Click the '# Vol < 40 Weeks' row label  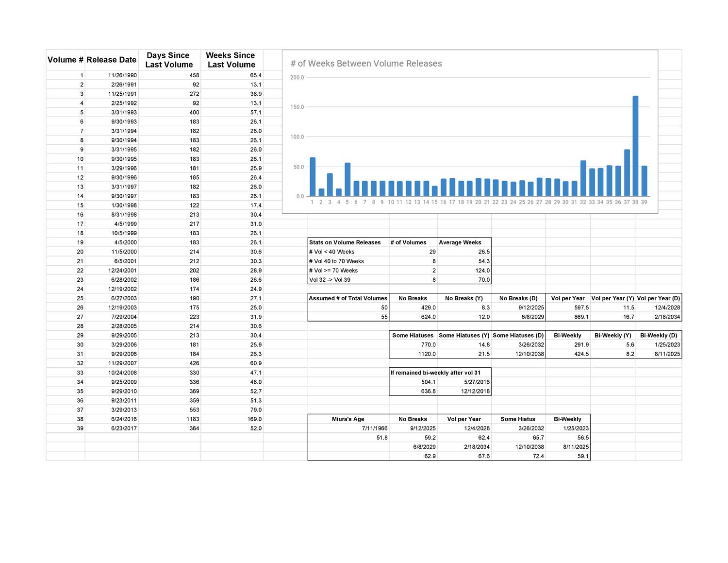pyautogui.click(x=348, y=252)
